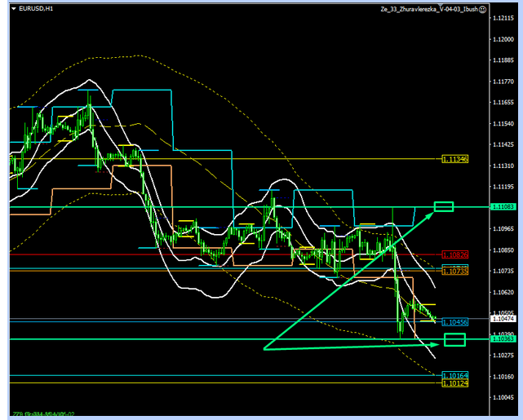523x420 pixels.
Task: Click the 1.10045 value on price scale
Action: coord(503,397)
